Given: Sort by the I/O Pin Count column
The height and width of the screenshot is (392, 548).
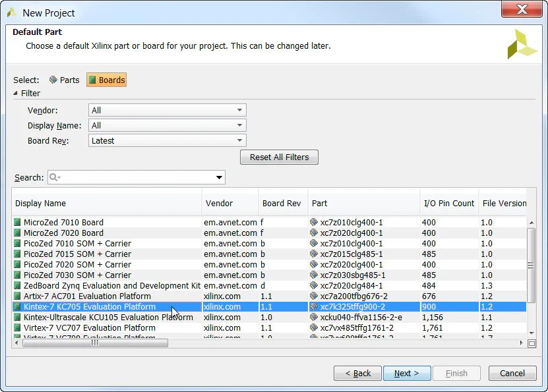Looking at the screenshot, I should (449, 202).
